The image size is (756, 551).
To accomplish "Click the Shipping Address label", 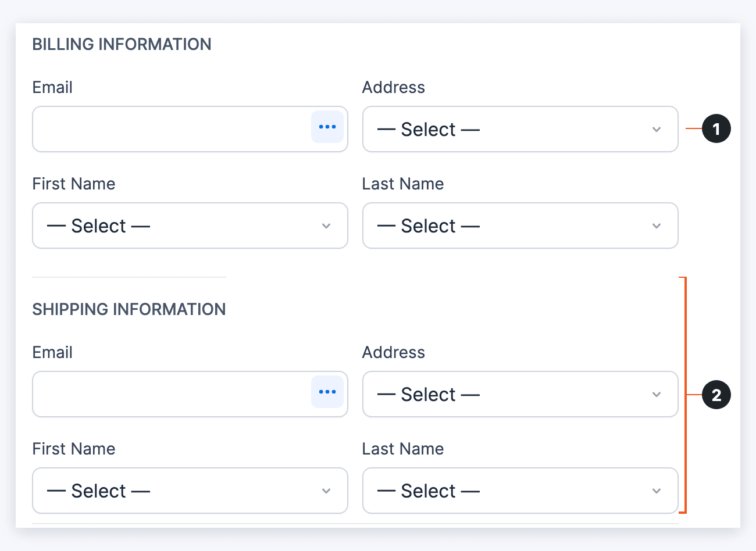I will coord(394,352).
